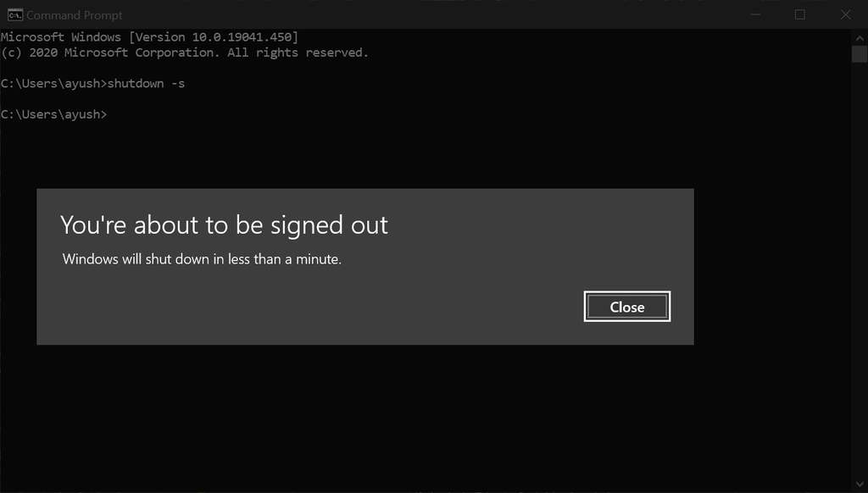Click the "Command Prompt" window title text
Screen dimensions: 868x493
[x=75, y=15]
